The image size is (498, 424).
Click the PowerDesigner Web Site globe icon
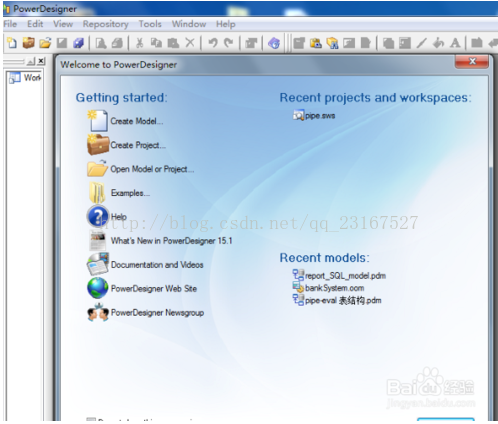click(x=98, y=288)
